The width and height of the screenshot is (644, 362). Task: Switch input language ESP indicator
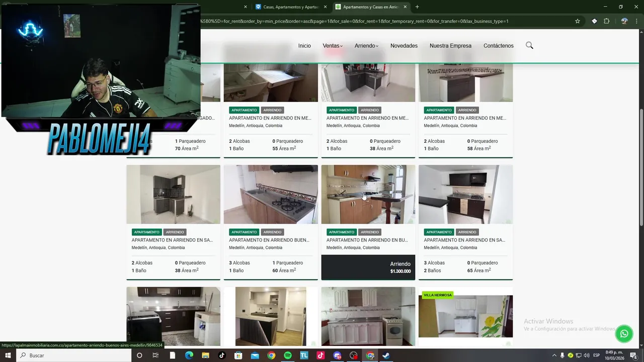pyautogui.click(x=597, y=355)
